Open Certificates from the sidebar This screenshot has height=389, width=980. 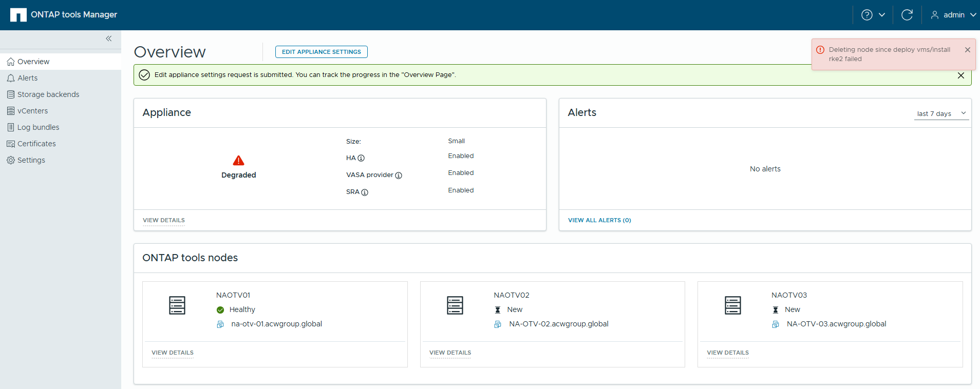pos(36,144)
